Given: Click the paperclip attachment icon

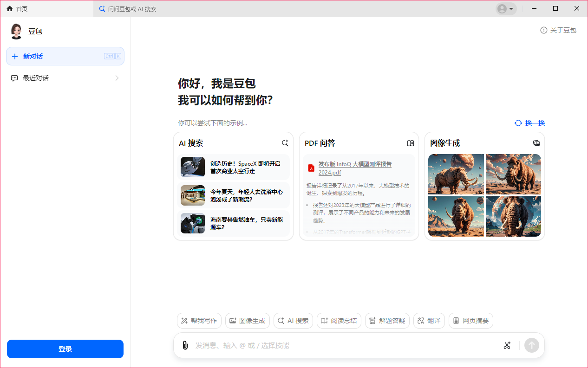Looking at the screenshot, I should (186, 345).
